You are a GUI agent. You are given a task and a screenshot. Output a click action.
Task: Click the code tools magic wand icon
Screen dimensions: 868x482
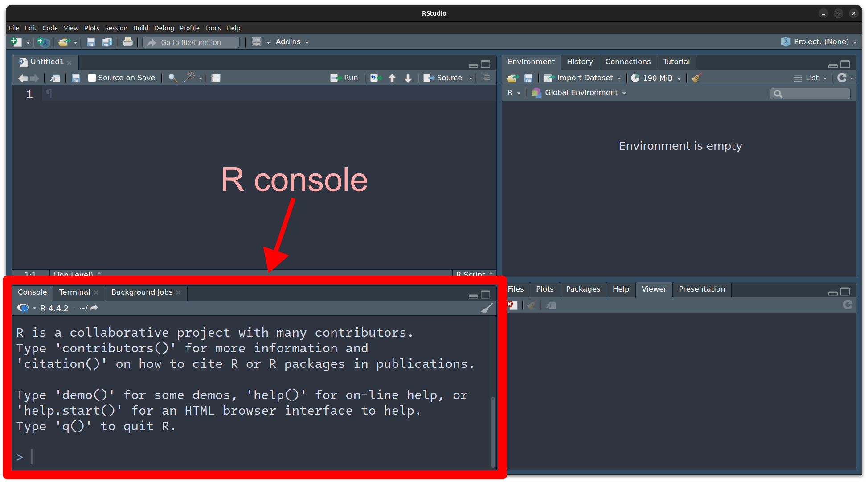(x=190, y=78)
